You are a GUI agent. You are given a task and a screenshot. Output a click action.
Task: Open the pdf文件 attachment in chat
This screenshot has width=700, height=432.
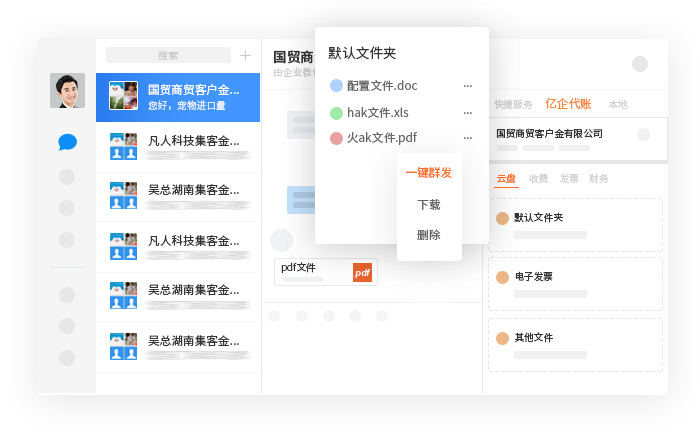326,272
